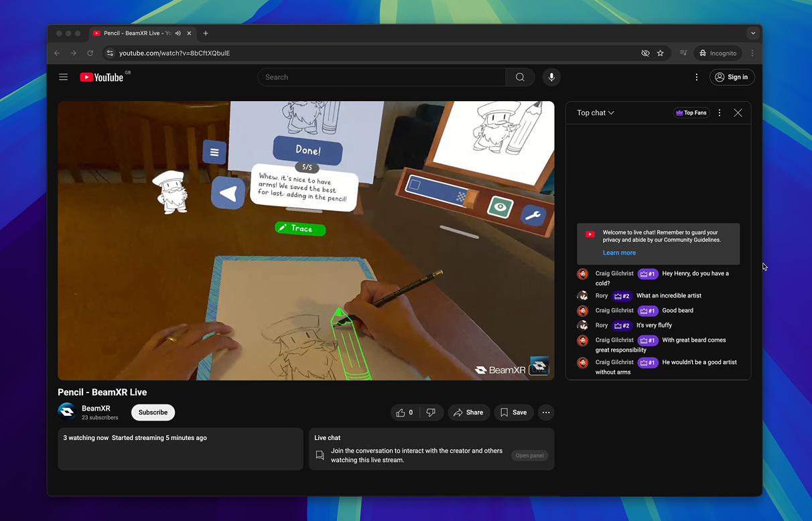Click the in-video back arrow button
Screen dimensions: 812x521
(x=228, y=194)
